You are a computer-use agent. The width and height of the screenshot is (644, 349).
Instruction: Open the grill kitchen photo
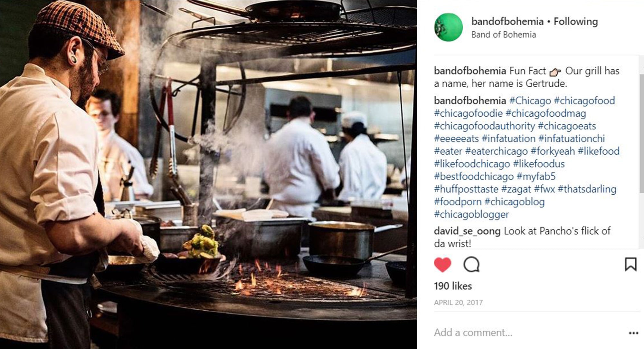[x=208, y=174]
